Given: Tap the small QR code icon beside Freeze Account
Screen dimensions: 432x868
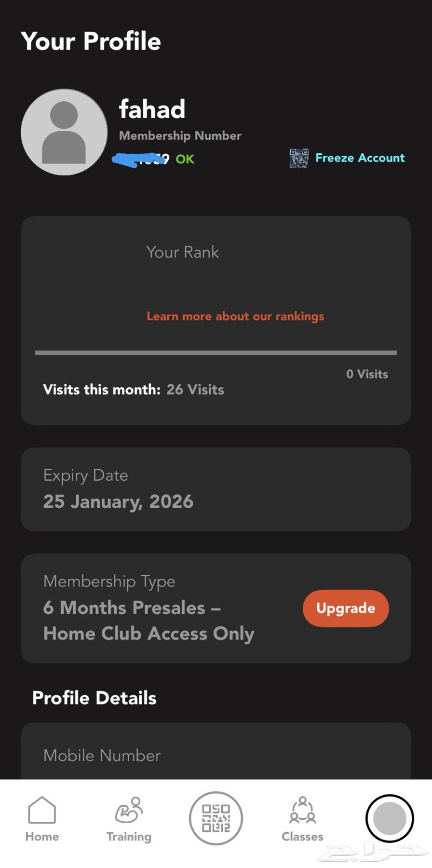Looking at the screenshot, I should [299, 158].
